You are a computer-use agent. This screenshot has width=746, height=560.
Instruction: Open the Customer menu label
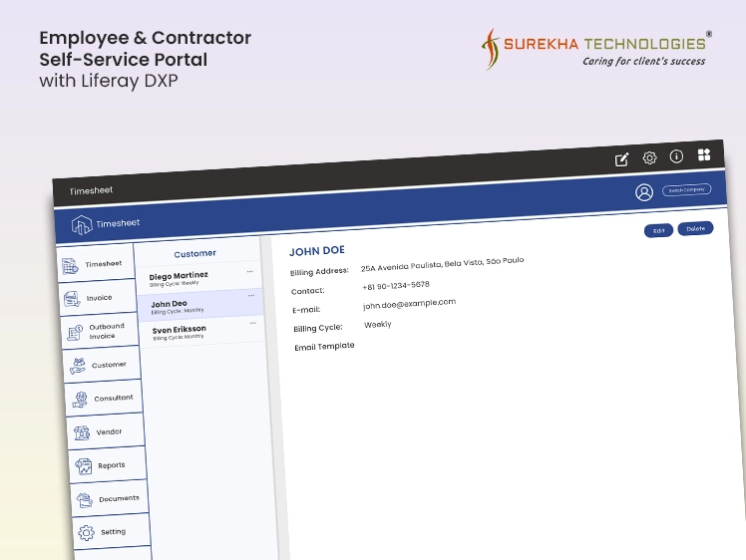coord(109,365)
